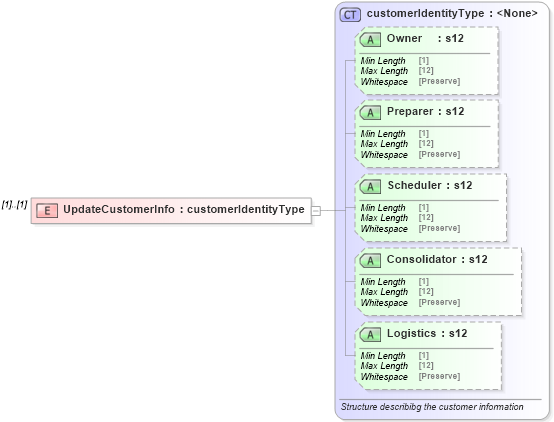
Task: Click the [1]..[1] cardinality label
Action: [14, 205]
